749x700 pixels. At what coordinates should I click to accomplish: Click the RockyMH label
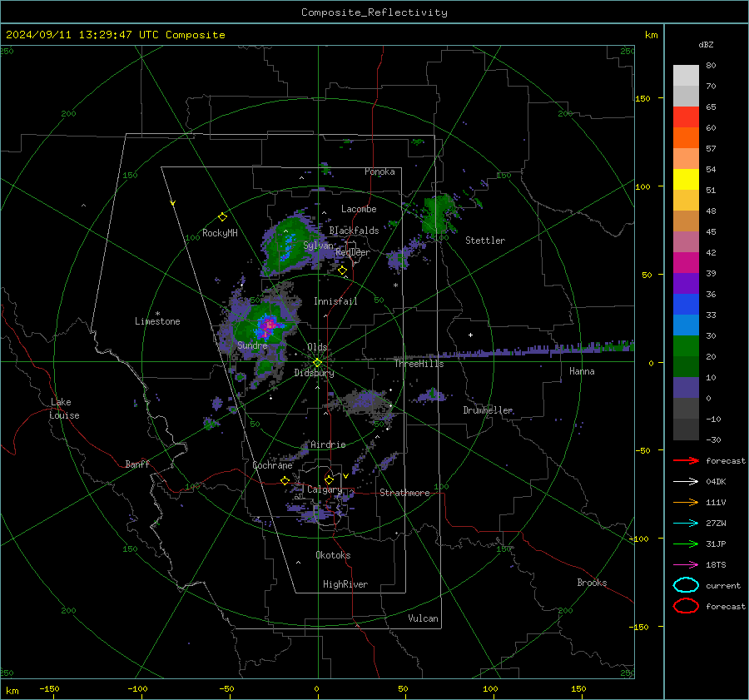click(x=220, y=233)
